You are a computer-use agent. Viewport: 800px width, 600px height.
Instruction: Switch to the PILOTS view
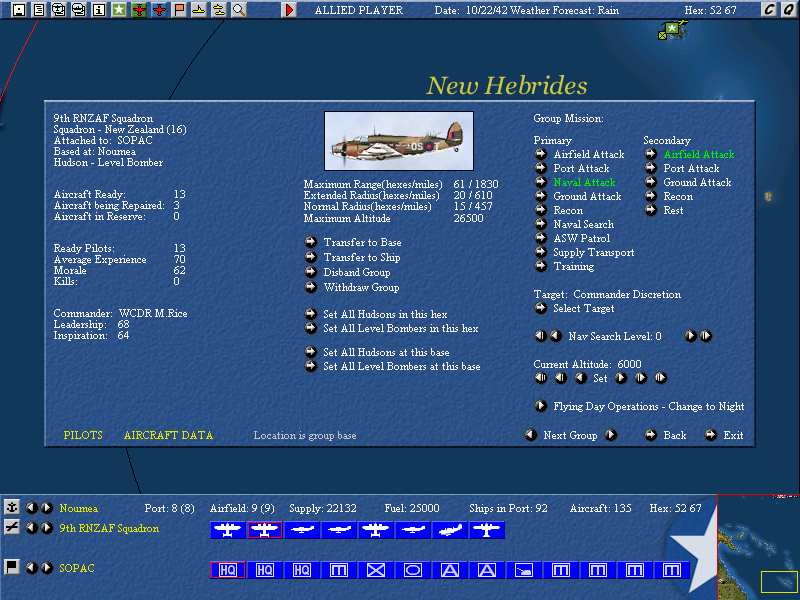tap(82, 435)
